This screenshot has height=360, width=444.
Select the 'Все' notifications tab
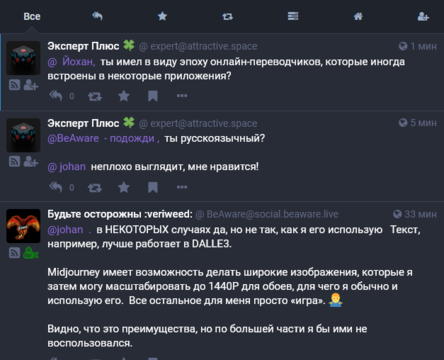tap(32, 16)
